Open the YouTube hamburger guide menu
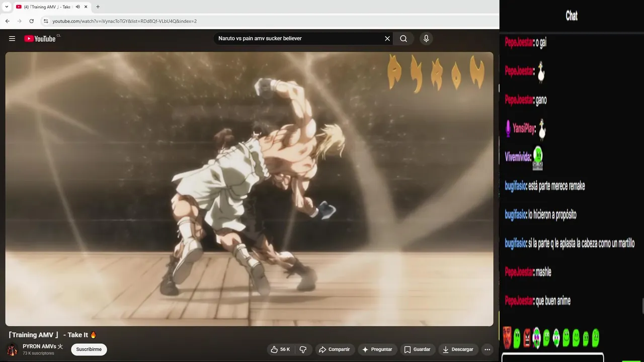 click(x=12, y=39)
